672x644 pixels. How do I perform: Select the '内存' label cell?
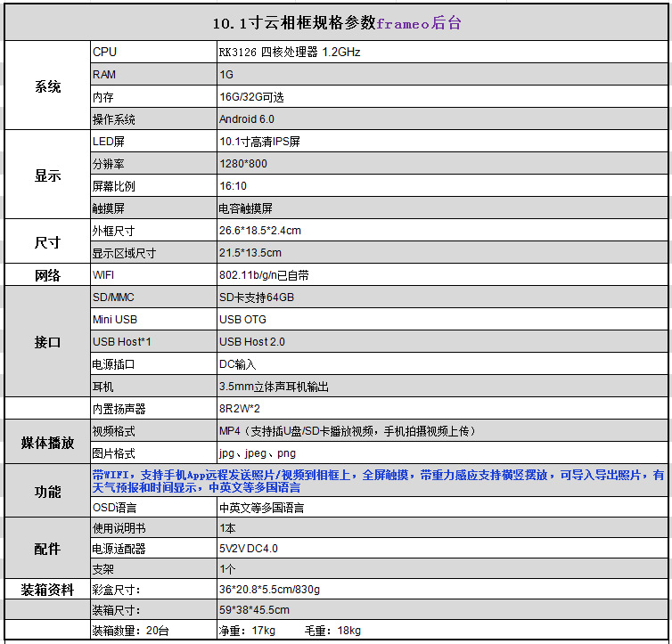(x=153, y=96)
